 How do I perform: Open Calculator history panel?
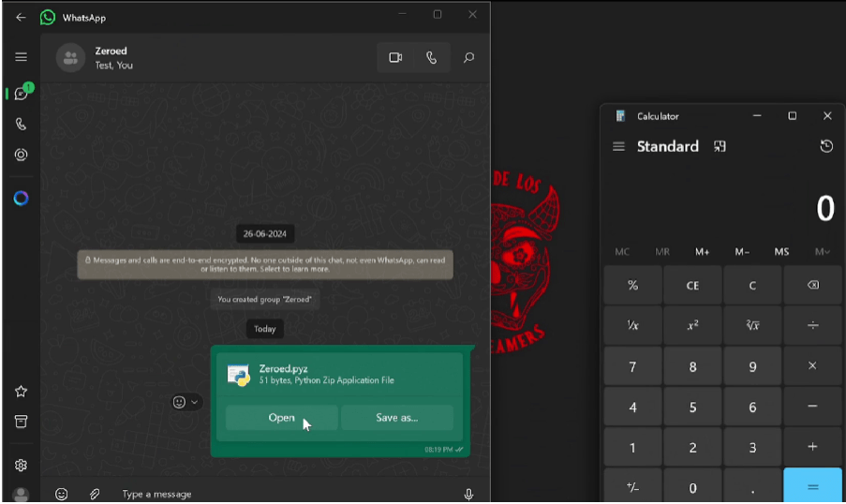point(826,146)
